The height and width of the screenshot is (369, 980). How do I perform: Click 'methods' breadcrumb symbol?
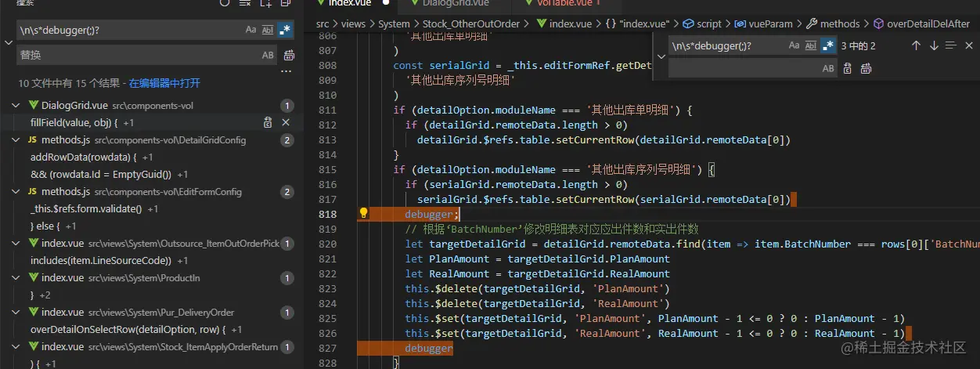click(833, 24)
